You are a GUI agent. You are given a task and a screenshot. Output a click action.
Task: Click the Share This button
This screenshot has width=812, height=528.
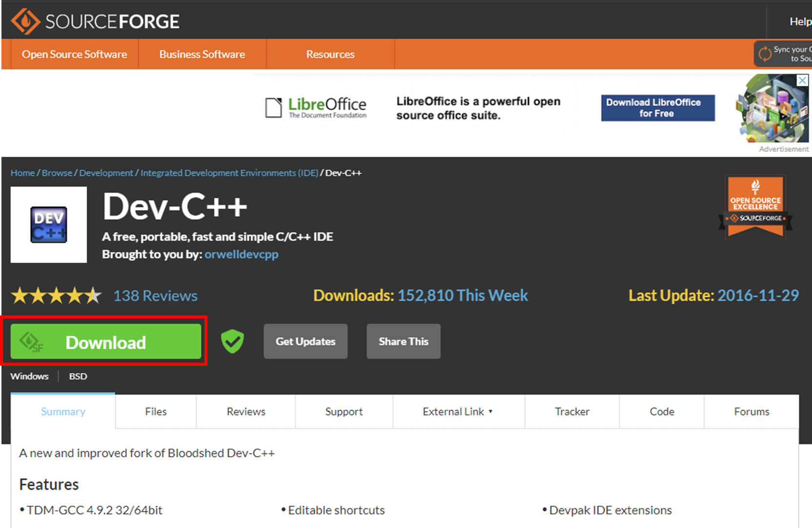pos(404,341)
